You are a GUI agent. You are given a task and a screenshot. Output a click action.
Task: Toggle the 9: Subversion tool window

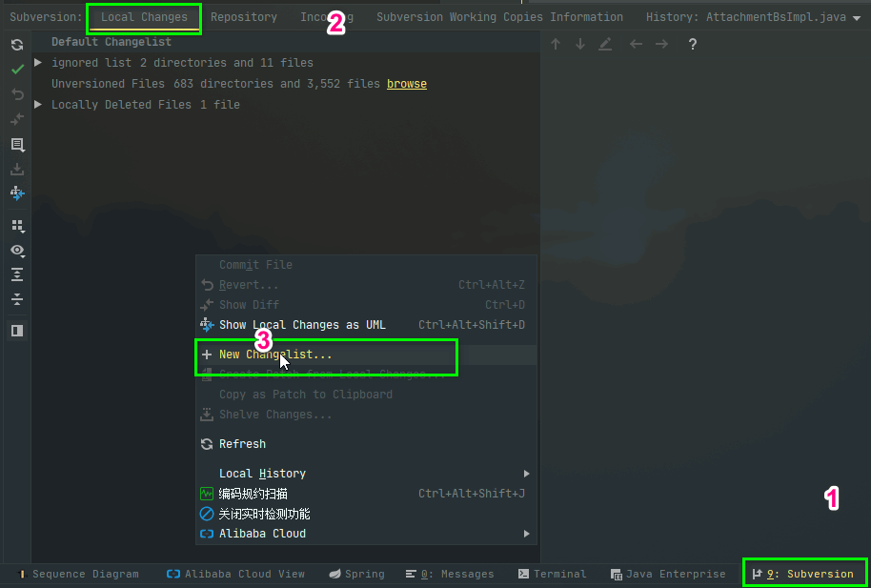pos(803,574)
